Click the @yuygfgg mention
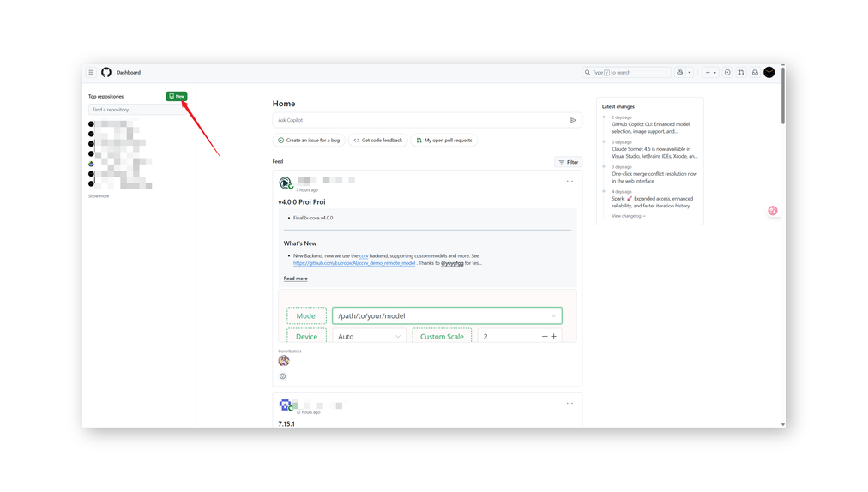 click(452, 263)
